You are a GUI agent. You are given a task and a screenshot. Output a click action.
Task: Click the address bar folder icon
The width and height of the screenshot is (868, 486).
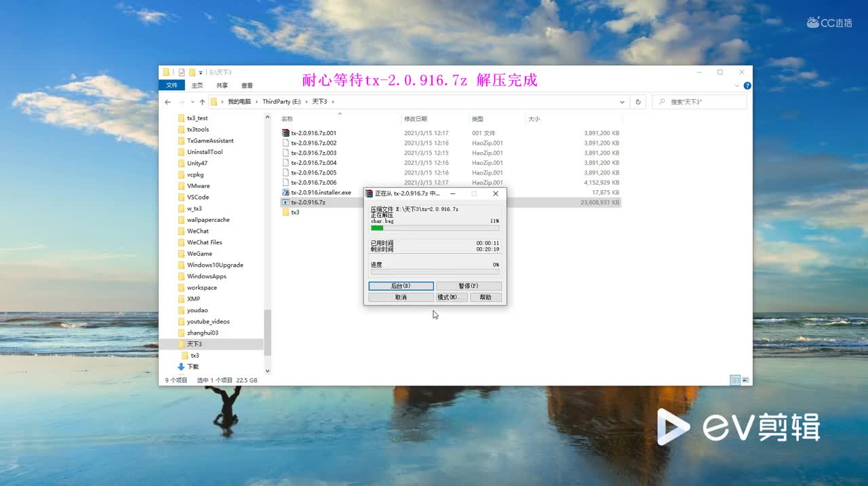(x=214, y=102)
